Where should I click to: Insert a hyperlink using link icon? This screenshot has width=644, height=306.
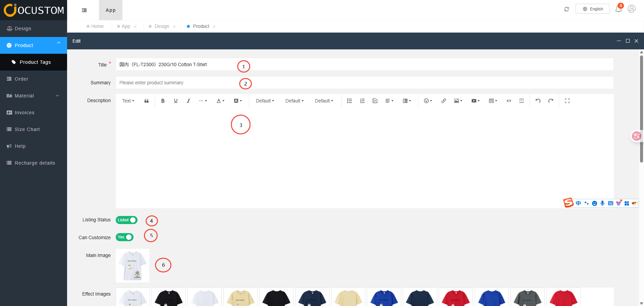point(443,101)
